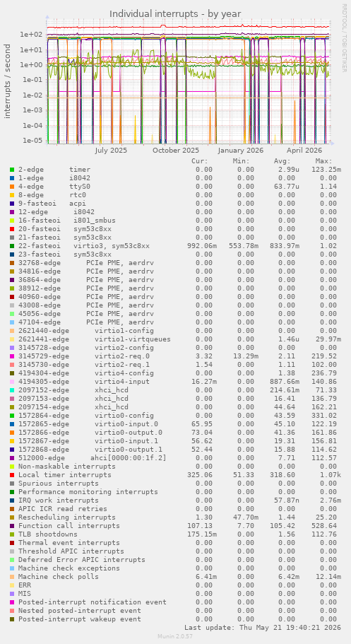351x644 pixels.
Task: Click the Max: column header
Action: click(324, 161)
